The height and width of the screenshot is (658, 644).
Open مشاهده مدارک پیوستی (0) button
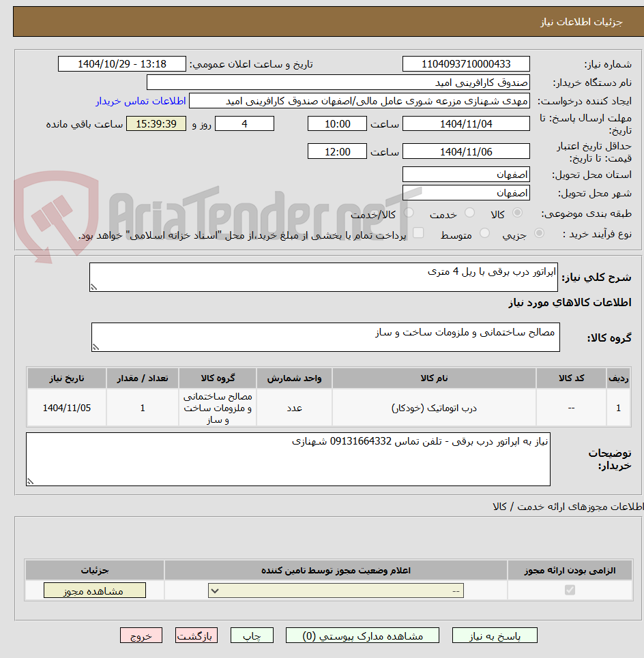(x=362, y=635)
